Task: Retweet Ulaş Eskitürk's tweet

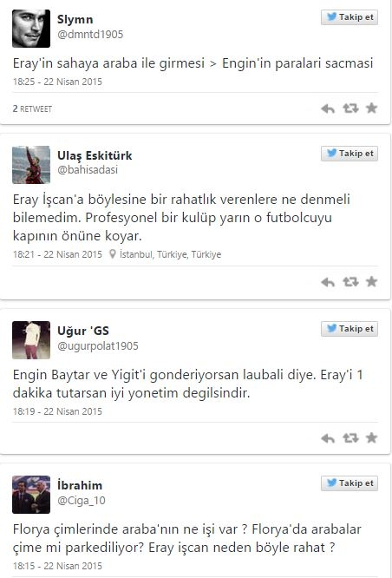Action: 350,282
